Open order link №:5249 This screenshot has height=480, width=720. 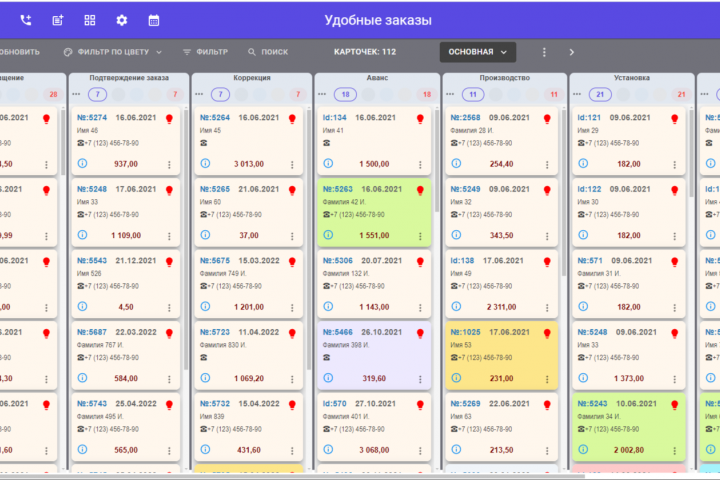[x=465, y=189]
